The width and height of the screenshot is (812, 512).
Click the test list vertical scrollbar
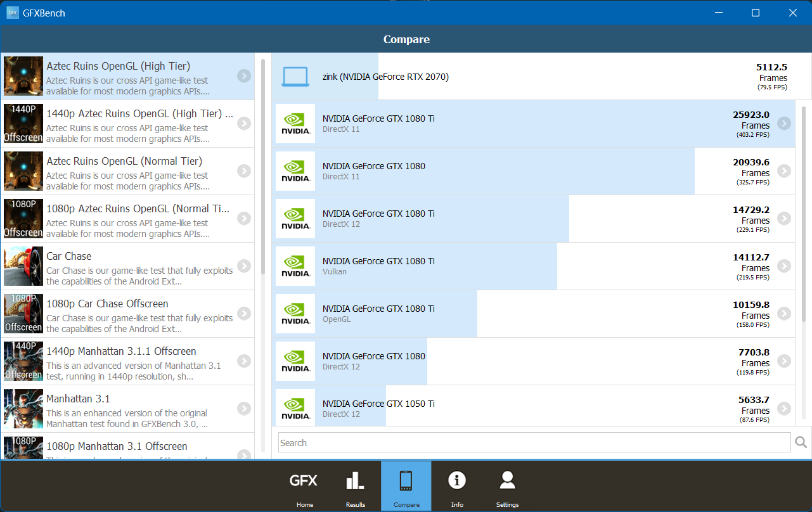click(263, 166)
